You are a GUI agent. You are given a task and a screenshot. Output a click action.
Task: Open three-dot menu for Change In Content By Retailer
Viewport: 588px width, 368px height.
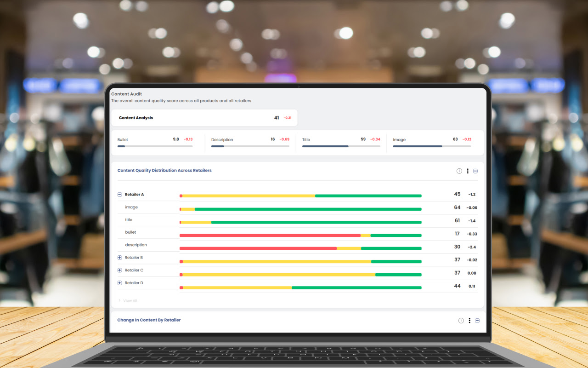tap(469, 321)
